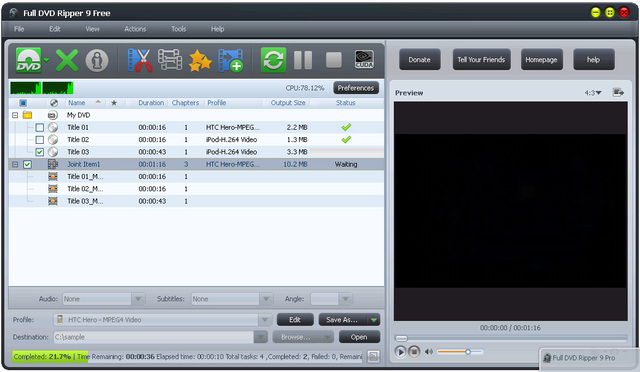The width and height of the screenshot is (640, 372).
Task: Start conversion with the green Convert button
Action: pos(273,60)
